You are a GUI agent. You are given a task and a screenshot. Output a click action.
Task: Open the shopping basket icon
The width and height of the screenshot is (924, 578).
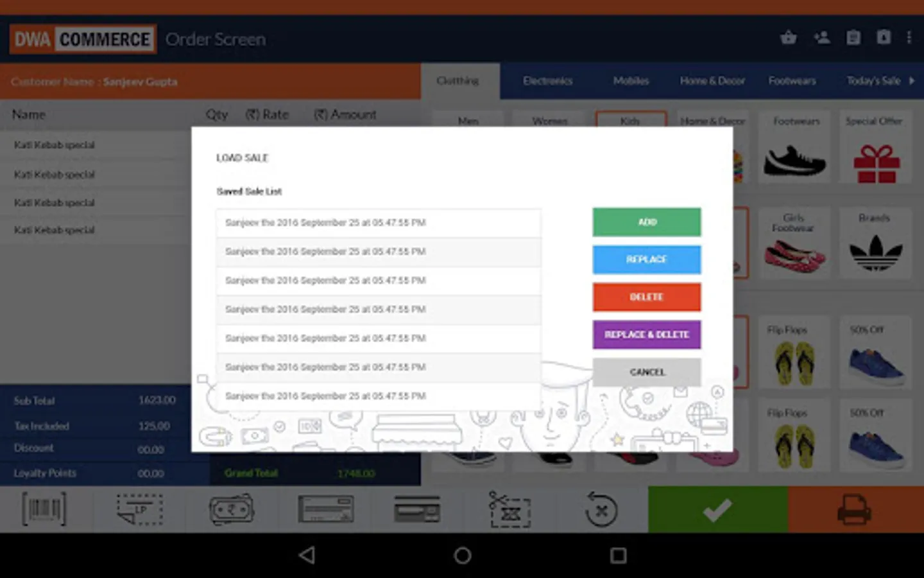(x=789, y=37)
